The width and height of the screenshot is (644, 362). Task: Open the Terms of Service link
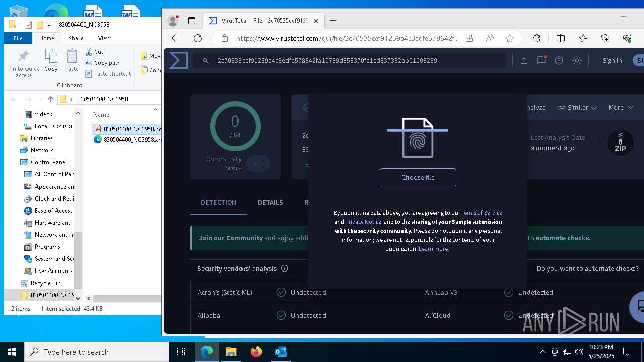tap(481, 213)
